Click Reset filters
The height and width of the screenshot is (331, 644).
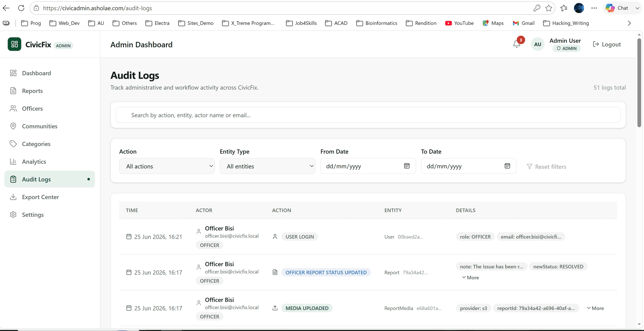click(x=546, y=167)
